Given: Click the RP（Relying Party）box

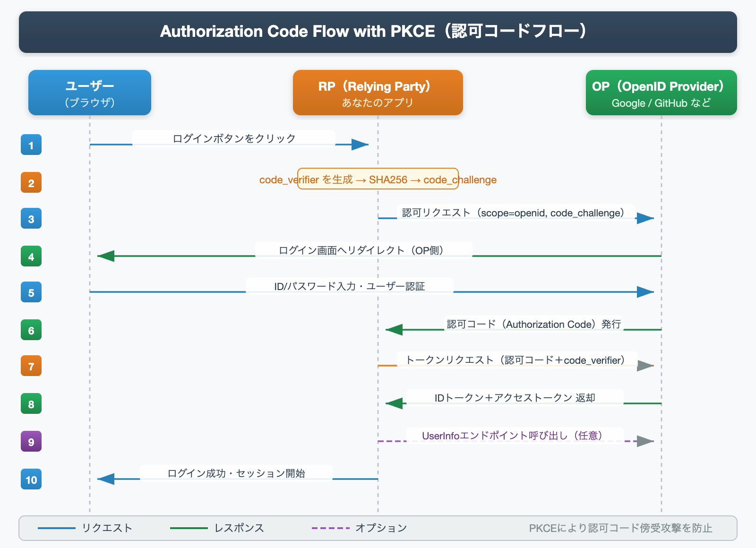Looking at the screenshot, I should tap(378, 93).
